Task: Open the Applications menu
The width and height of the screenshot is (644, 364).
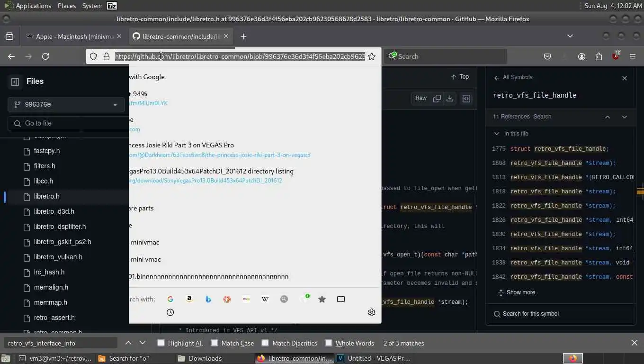Action: pos(33,6)
